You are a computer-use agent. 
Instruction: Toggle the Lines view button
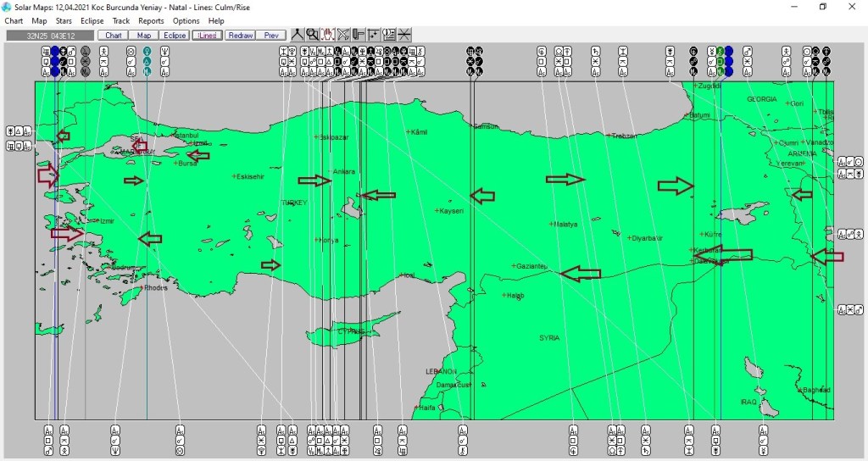(x=206, y=36)
